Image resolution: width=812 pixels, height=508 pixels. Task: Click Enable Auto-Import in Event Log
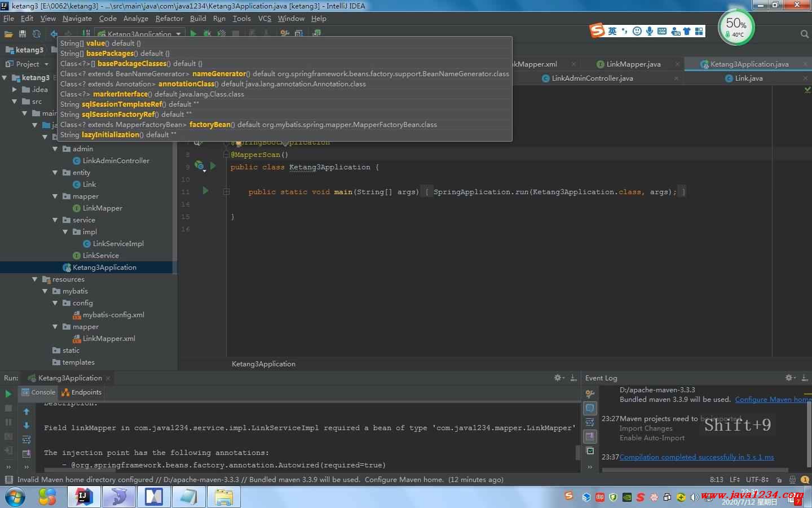(x=652, y=438)
